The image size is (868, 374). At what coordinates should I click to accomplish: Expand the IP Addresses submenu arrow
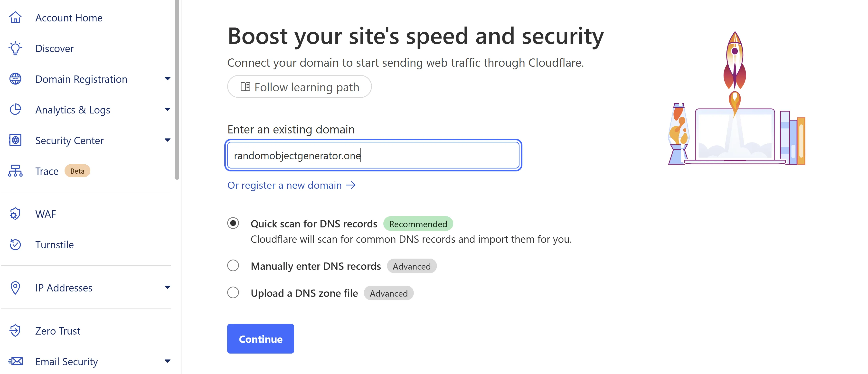tap(168, 287)
